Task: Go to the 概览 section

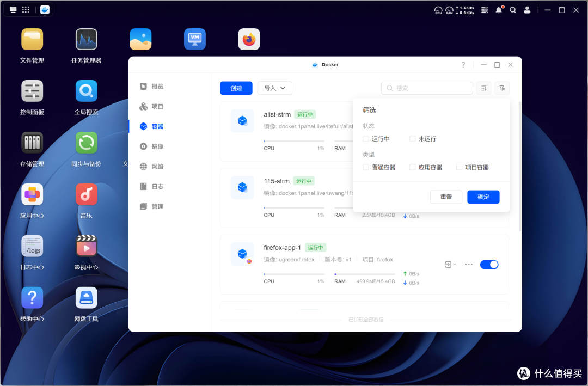Action: [152, 86]
